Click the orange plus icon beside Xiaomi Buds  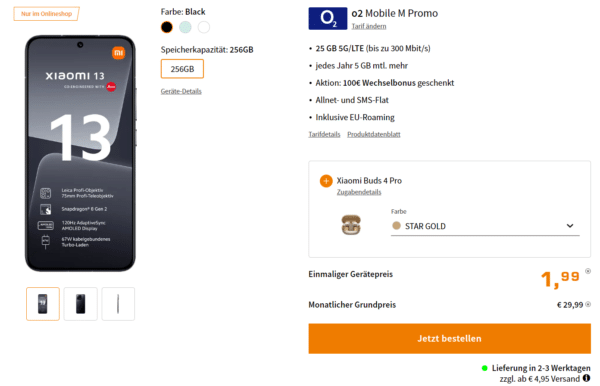click(326, 181)
